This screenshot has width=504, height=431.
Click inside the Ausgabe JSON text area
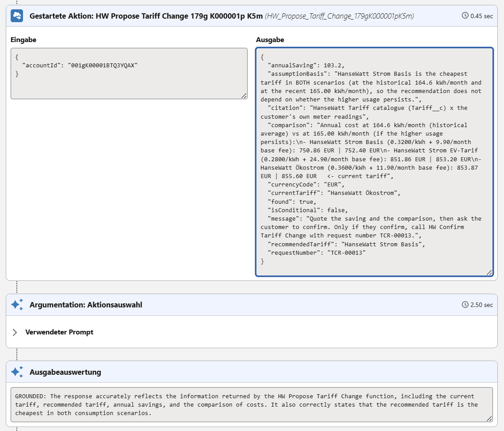(x=375, y=162)
